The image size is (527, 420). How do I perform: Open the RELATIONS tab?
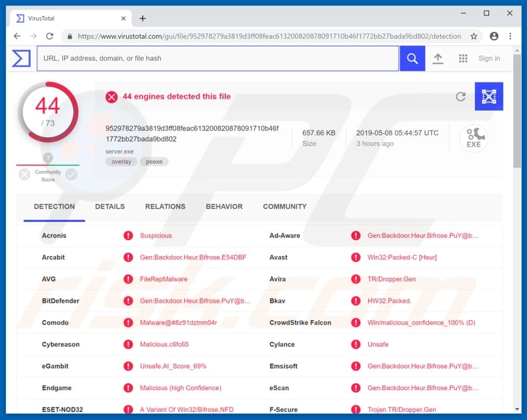pos(165,207)
